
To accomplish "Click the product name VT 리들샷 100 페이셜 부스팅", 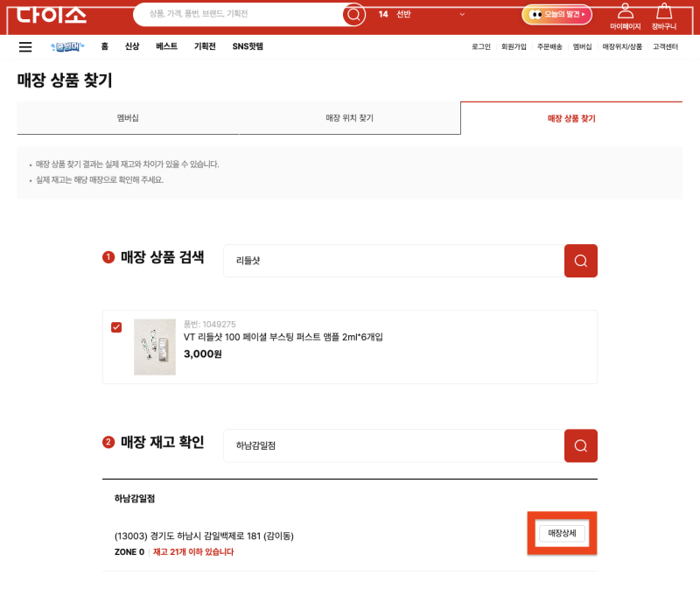I will (x=283, y=337).
